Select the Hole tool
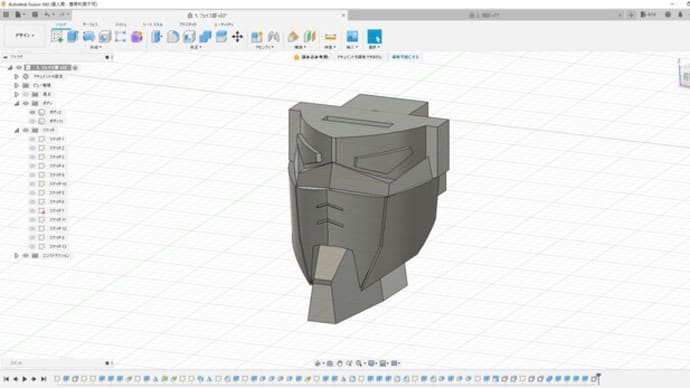 tap(105, 37)
